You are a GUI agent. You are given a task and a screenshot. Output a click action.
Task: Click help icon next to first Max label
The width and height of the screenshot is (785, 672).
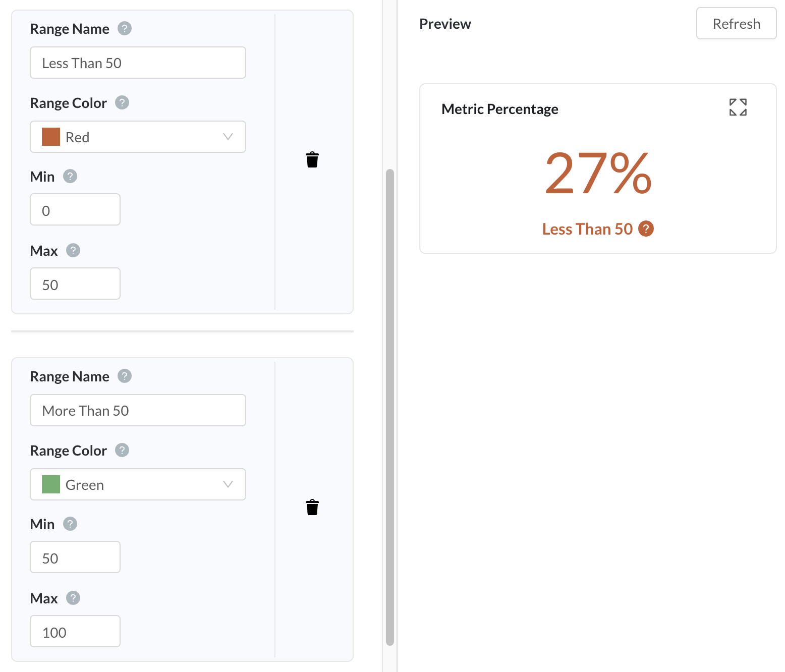73,250
